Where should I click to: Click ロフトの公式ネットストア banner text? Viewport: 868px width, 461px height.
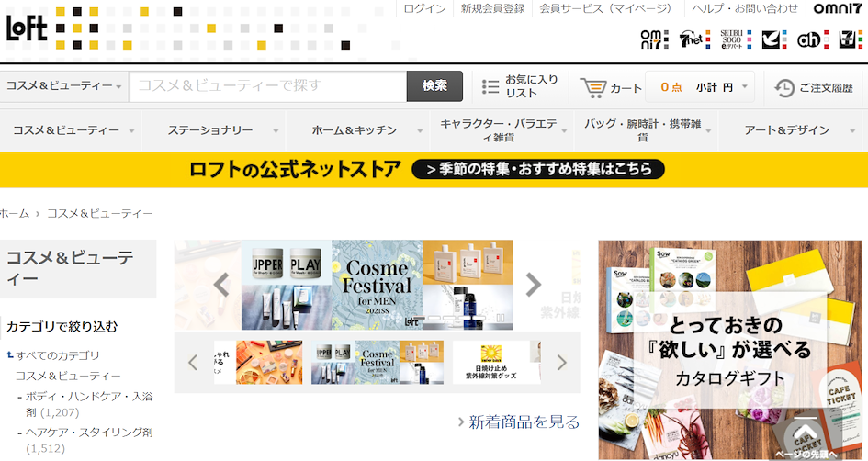coord(295,169)
